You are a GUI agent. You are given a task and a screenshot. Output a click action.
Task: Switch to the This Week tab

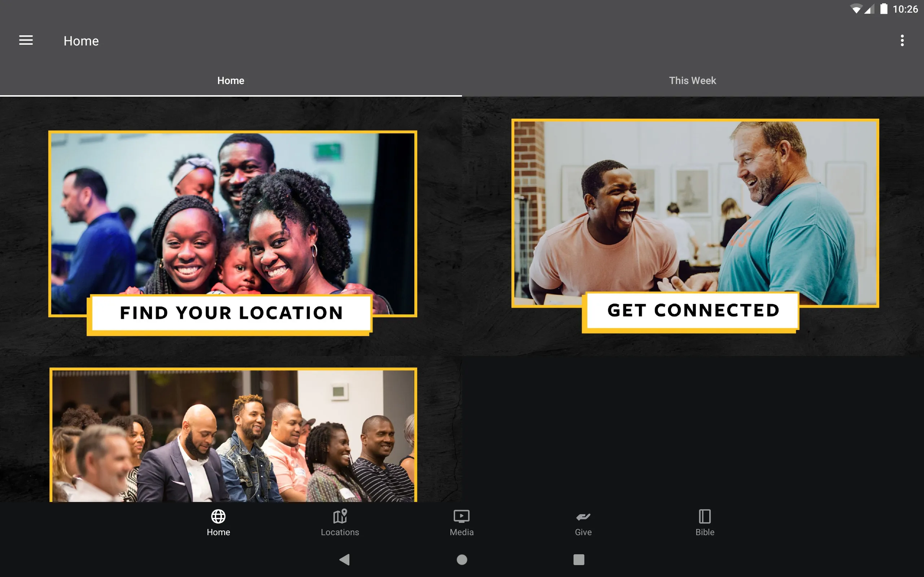693,80
